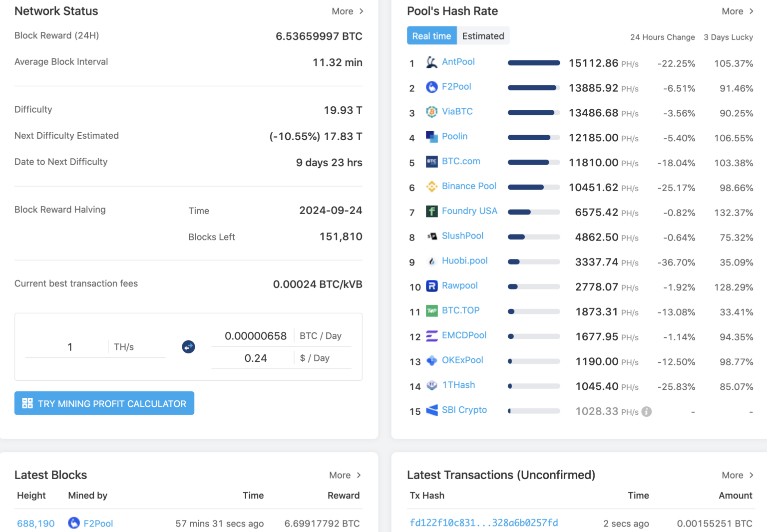Open More for Latest Blocks
Screen dimensions: 767x532
click(345, 475)
